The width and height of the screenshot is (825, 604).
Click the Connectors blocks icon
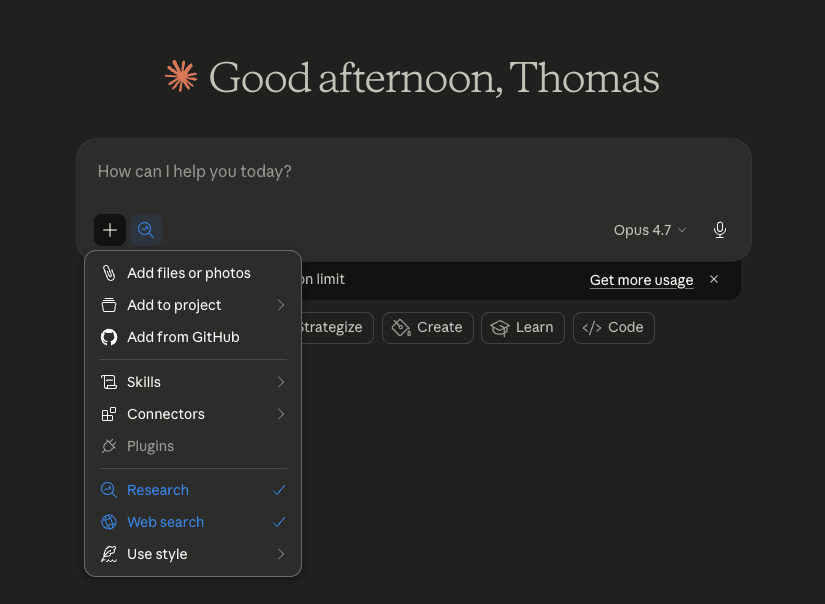109,414
